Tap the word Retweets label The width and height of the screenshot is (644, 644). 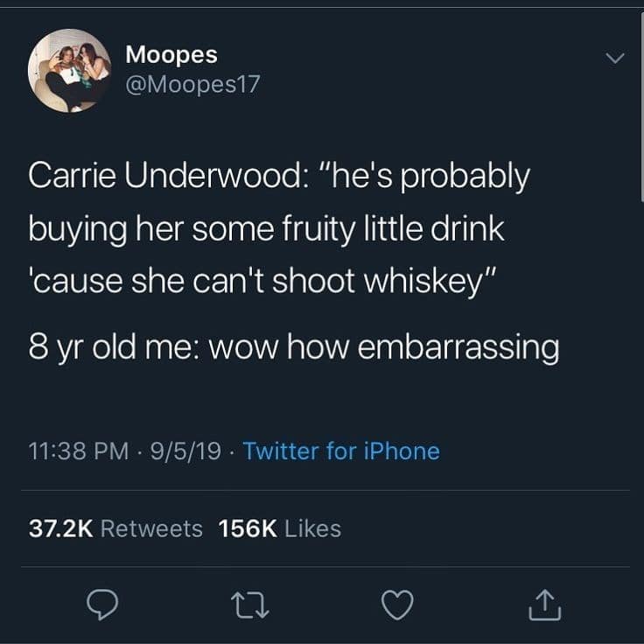pos(151,528)
